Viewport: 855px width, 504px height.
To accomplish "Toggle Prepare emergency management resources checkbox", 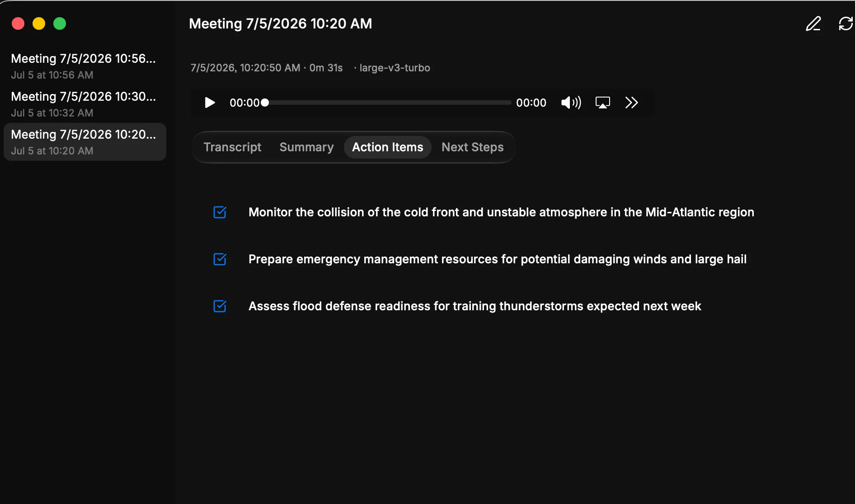I will pos(220,259).
